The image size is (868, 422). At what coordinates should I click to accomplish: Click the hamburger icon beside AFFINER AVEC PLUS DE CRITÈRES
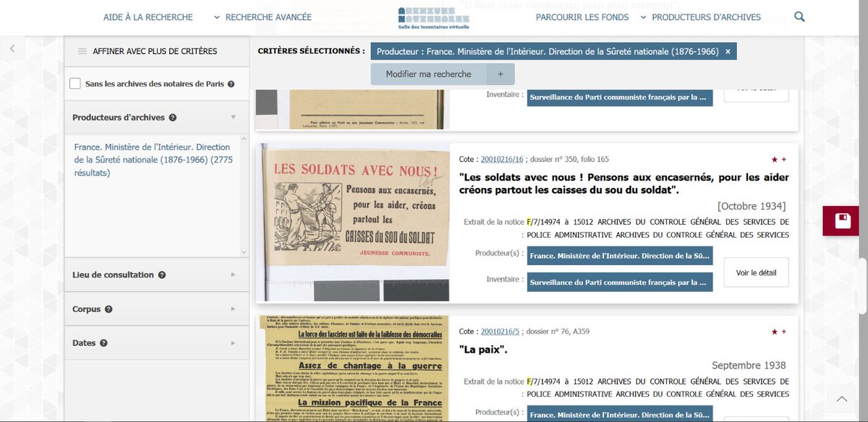point(84,51)
